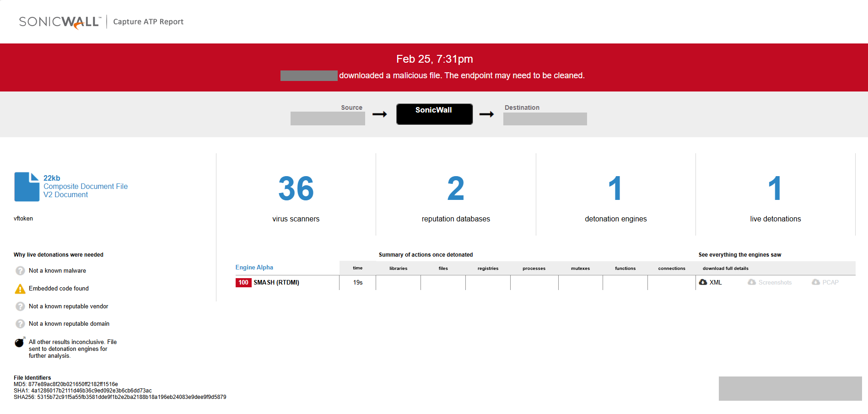Click the warning triangle beside Embedded code found
The height and width of the screenshot is (414, 868).
pos(20,289)
